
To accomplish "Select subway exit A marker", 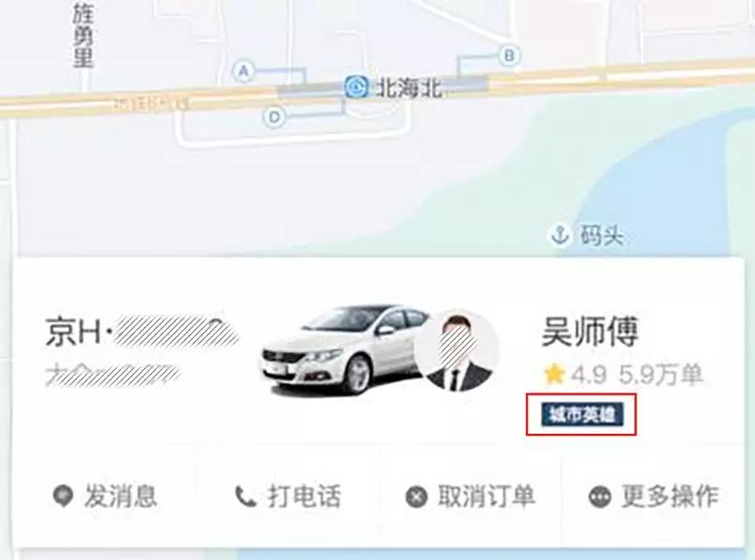I will point(244,71).
